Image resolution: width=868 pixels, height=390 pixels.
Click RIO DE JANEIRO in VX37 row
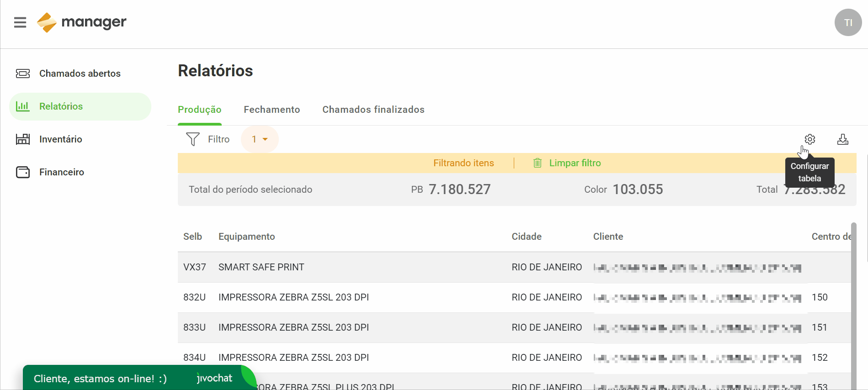[547, 267]
